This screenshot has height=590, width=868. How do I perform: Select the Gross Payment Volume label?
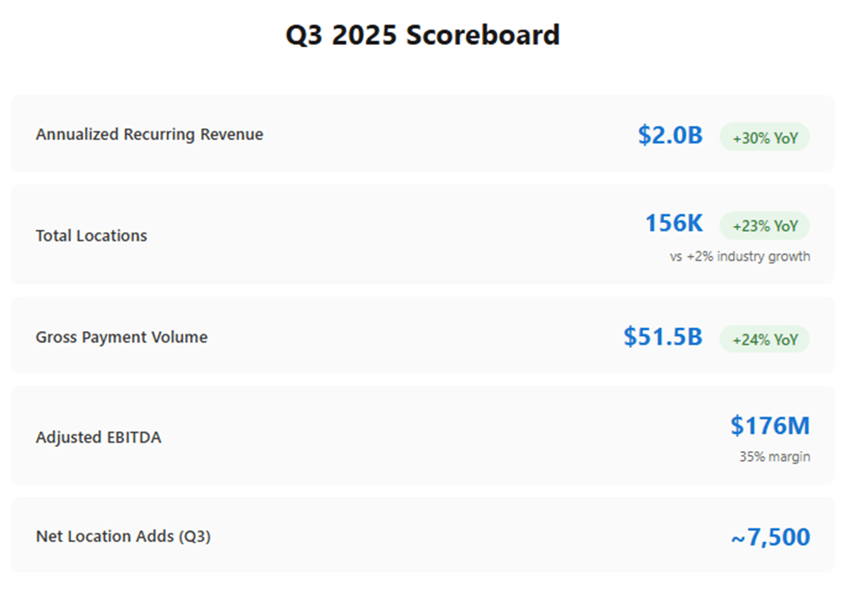click(122, 337)
